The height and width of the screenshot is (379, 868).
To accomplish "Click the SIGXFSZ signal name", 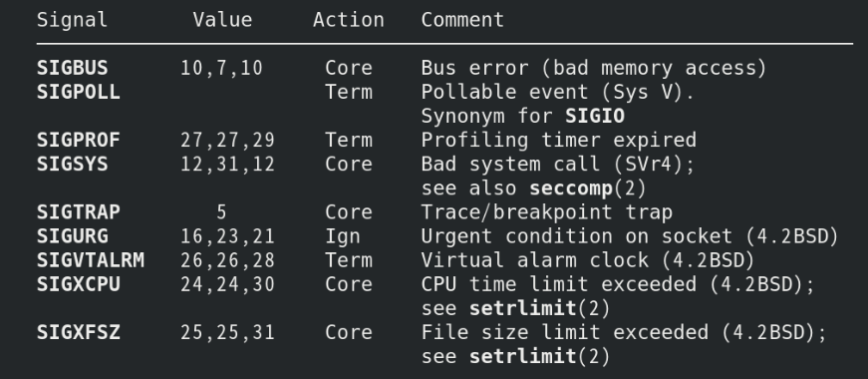I will point(78,332).
